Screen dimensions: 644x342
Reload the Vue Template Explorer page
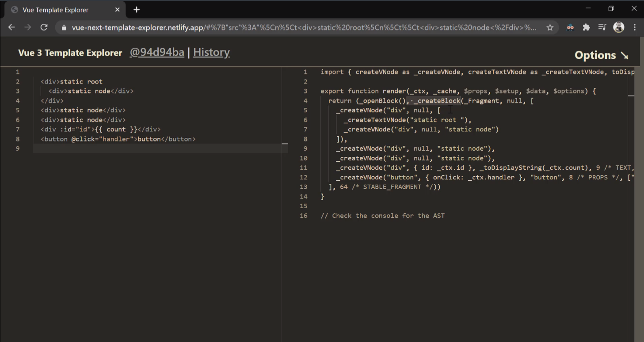coord(44,27)
